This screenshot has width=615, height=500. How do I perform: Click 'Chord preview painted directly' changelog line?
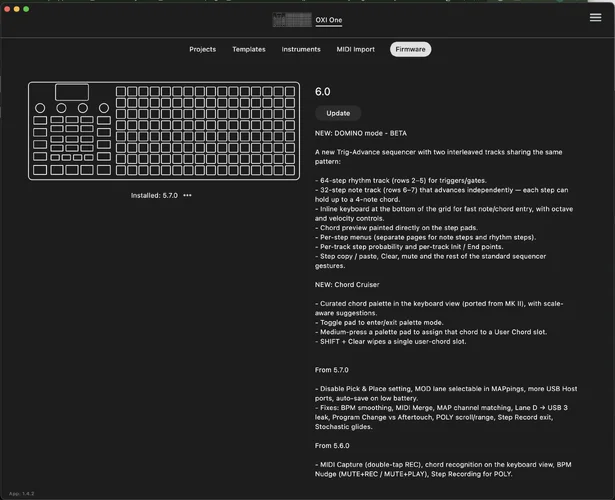[396, 228]
